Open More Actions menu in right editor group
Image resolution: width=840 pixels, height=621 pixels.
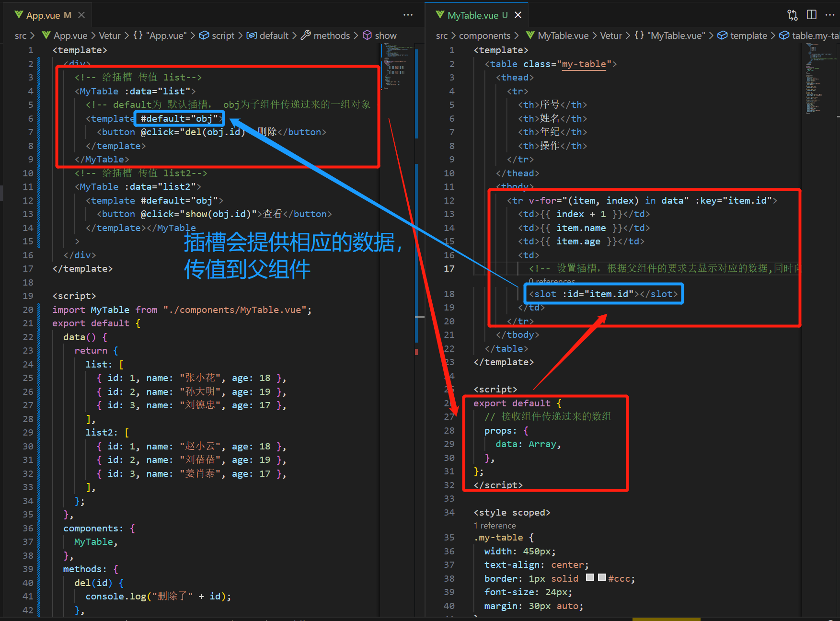830,15
